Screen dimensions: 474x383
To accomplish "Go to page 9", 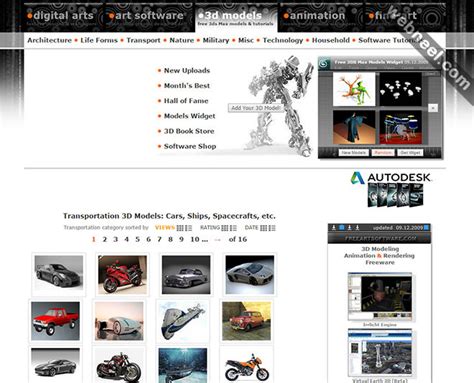I will click(x=181, y=239).
